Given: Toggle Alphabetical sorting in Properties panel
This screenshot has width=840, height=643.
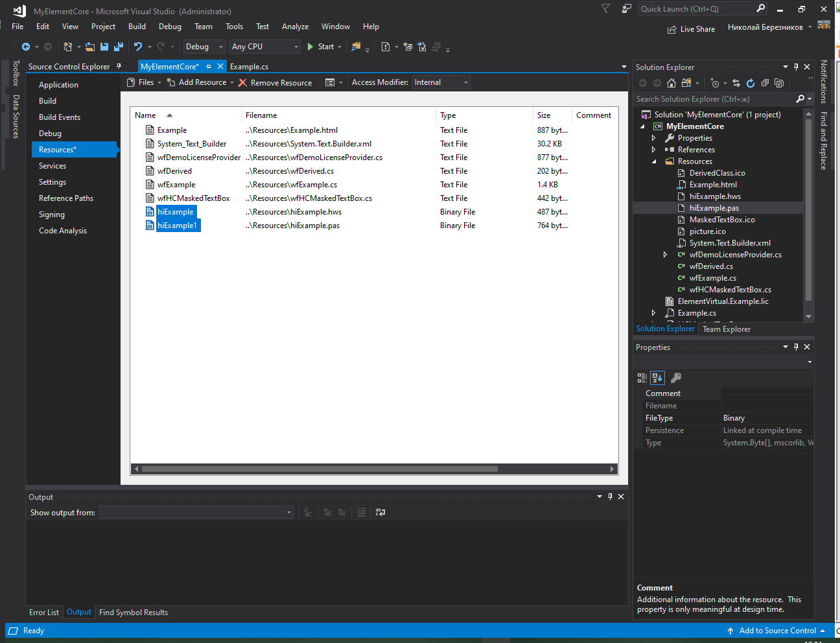Looking at the screenshot, I should point(657,378).
